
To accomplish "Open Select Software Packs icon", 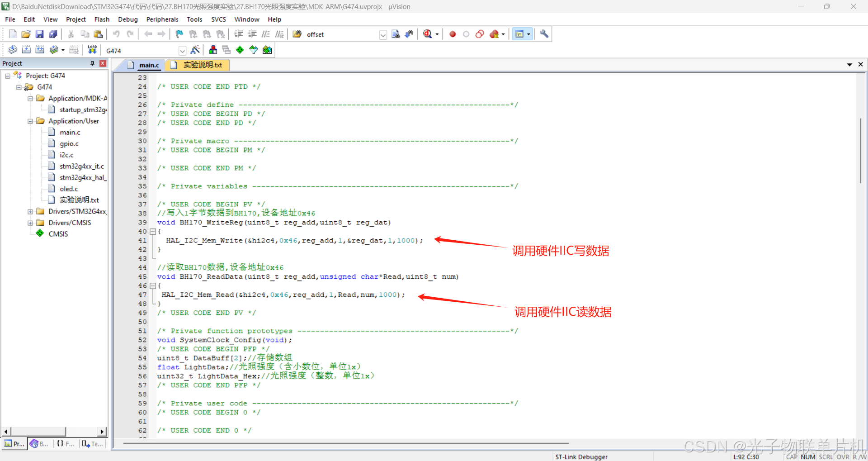I will click(254, 50).
